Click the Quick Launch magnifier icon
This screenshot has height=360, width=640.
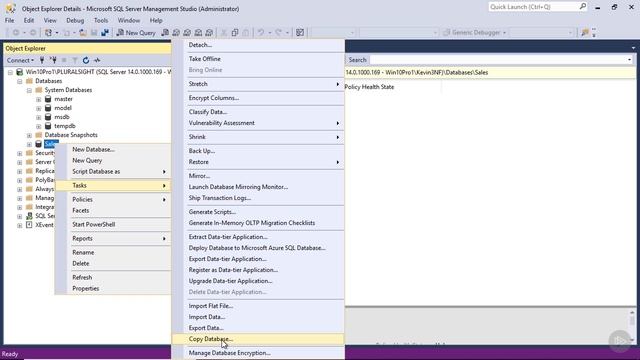582,7
